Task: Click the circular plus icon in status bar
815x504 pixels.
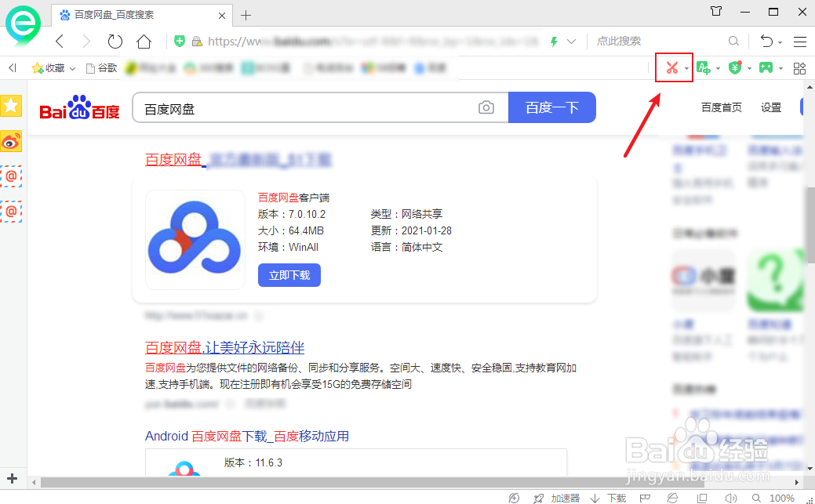Action: pos(514,499)
